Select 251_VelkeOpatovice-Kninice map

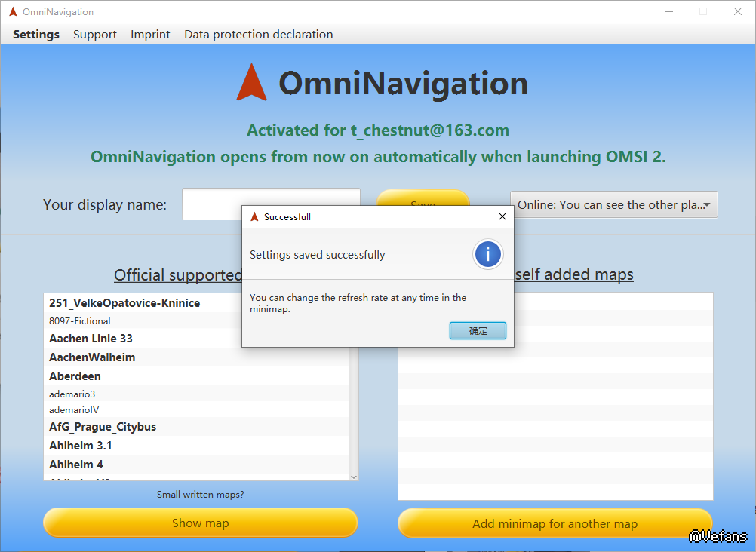pos(195,302)
